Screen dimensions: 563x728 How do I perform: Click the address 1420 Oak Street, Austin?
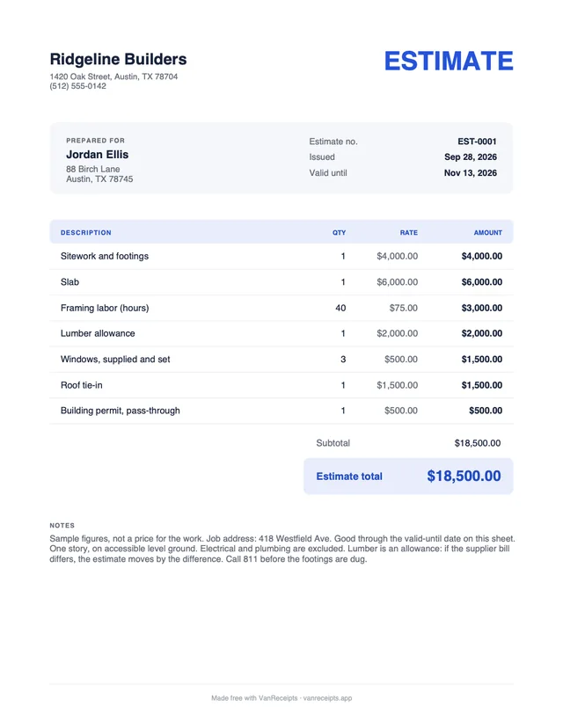coord(113,76)
